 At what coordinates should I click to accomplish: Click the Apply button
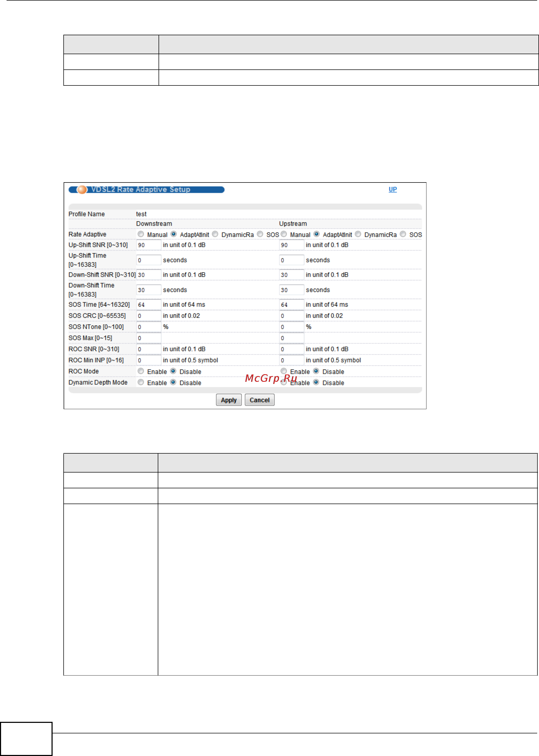click(x=229, y=400)
